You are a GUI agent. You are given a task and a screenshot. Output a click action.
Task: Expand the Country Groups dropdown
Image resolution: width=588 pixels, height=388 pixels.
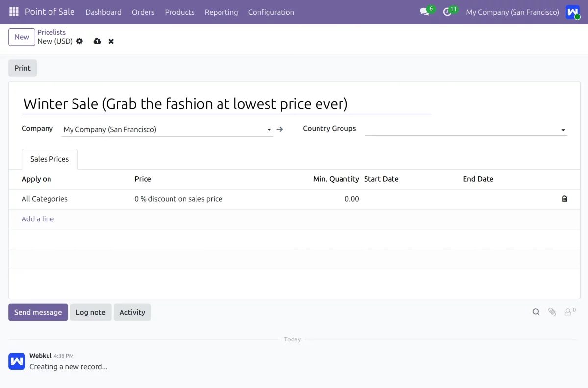(563, 130)
